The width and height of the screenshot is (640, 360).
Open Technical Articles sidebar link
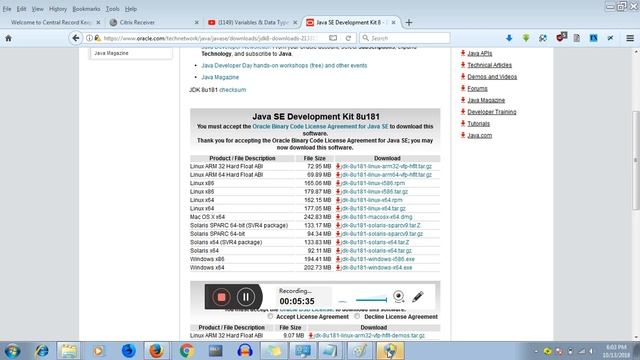pos(489,65)
